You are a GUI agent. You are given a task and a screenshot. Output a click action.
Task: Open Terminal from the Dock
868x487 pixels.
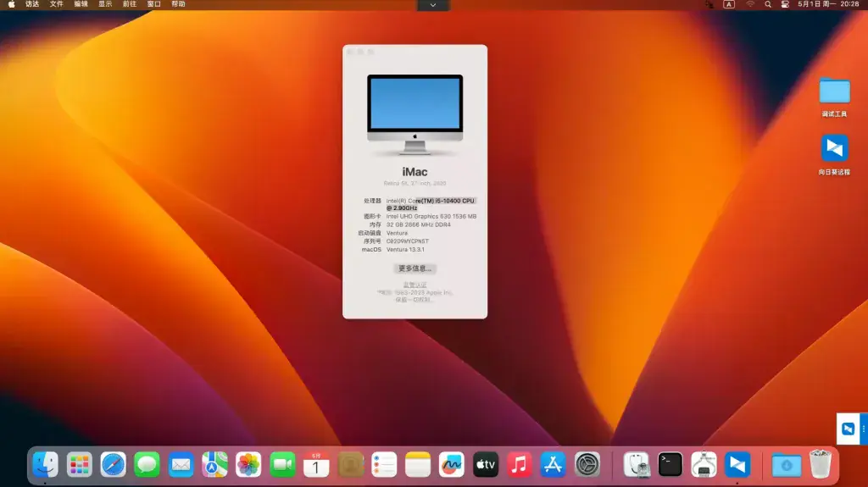pos(670,464)
